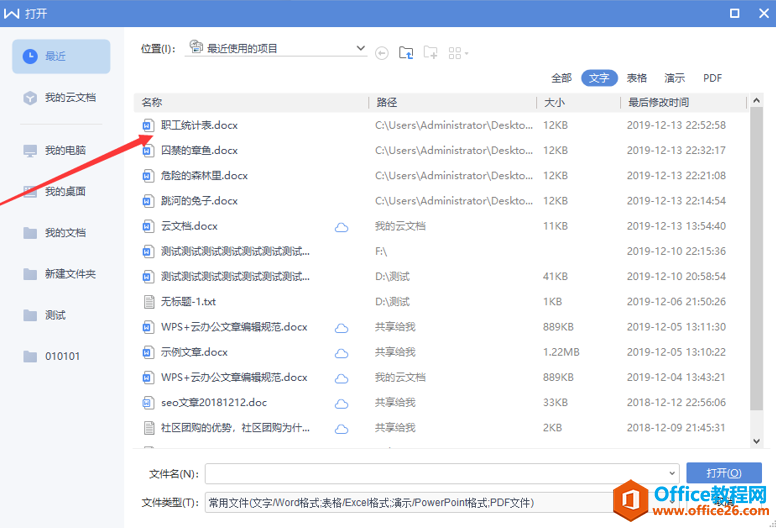The image size is (776, 528).
Task: Open the 新建文件夹 sidebar folder
Action: (61, 274)
